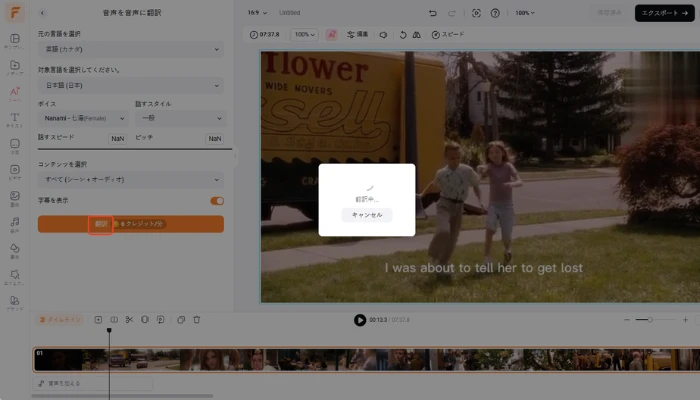Go back using the panel's left arrow
Image resolution: width=700 pixels, height=400 pixels.
click(43, 13)
